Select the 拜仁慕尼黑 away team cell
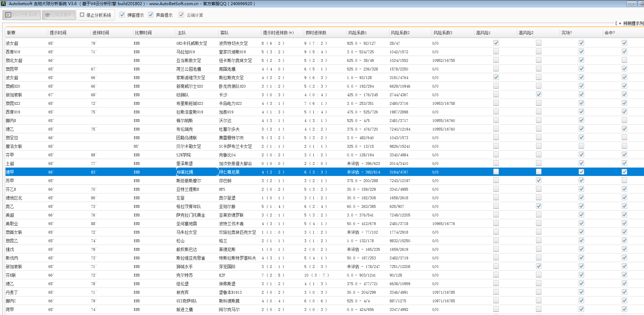Image resolution: width=644 pixels, height=315 pixels. click(229, 172)
